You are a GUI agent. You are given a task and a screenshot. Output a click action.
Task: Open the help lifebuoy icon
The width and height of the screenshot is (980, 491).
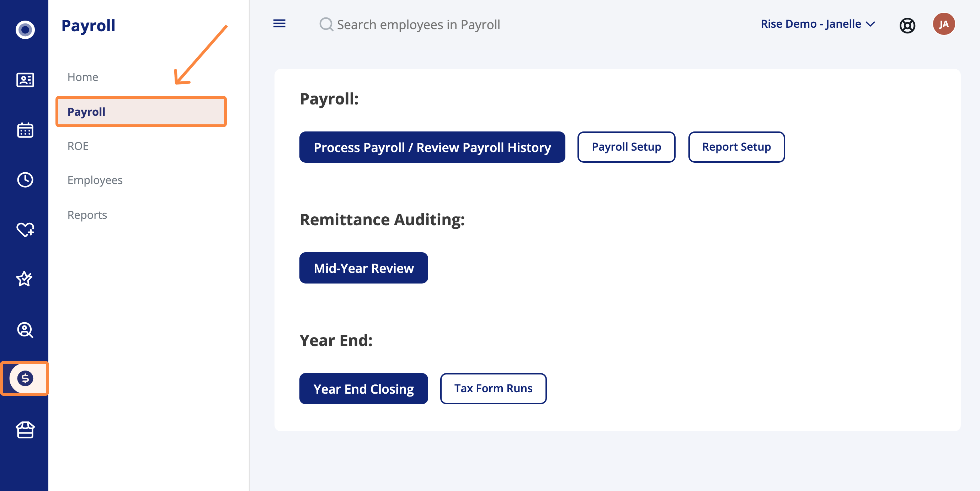[907, 26]
